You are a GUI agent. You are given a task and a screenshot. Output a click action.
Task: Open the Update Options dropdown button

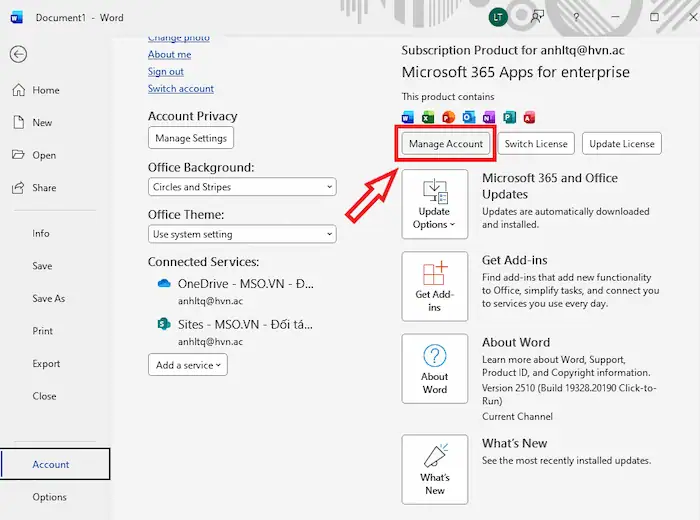coord(434,204)
